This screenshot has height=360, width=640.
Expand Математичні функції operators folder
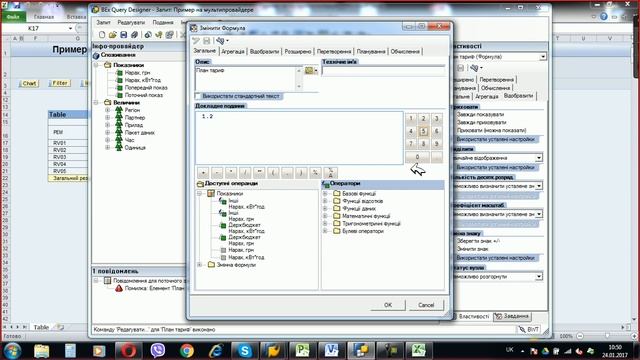point(325,216)
